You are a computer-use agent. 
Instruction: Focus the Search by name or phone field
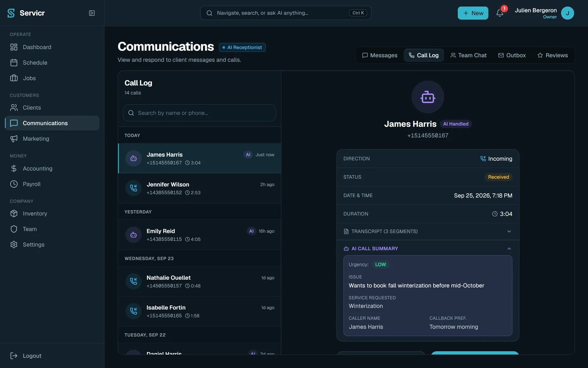tap(199, 113)
